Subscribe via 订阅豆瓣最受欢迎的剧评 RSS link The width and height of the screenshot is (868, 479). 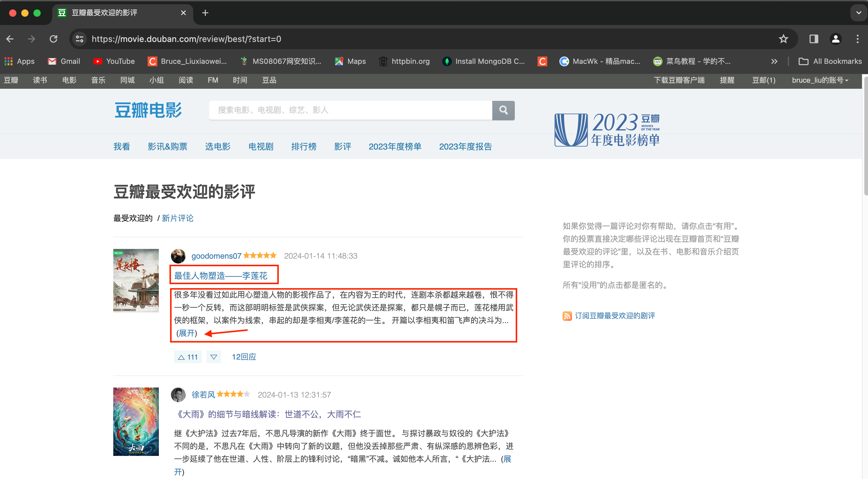[x=615, y=316]
